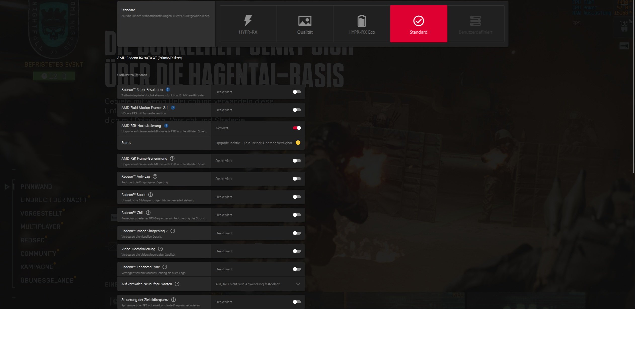
Task: Click help icon beside AMD Fluid Motion Frames 2.1
Action: [x=173, y=108]
